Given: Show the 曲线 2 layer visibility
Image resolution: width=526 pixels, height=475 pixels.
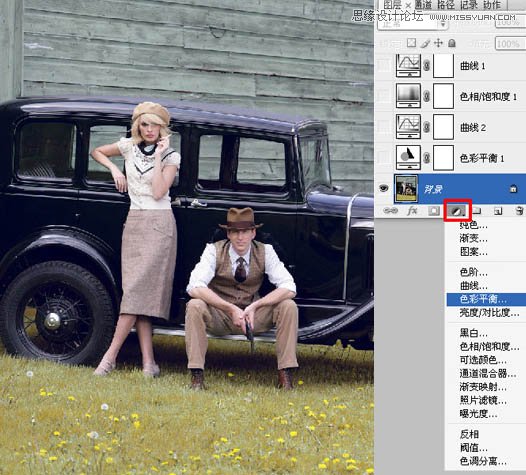Looking at the screenshot, I should [383, 127].
